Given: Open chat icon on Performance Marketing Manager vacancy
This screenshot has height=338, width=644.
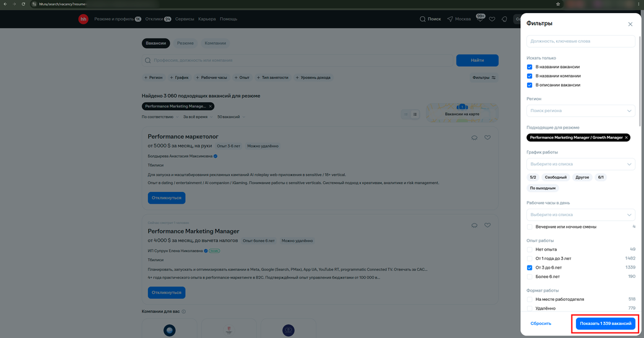Looking at the screenshot, I should pyautogui.click(x=474, y=225).
